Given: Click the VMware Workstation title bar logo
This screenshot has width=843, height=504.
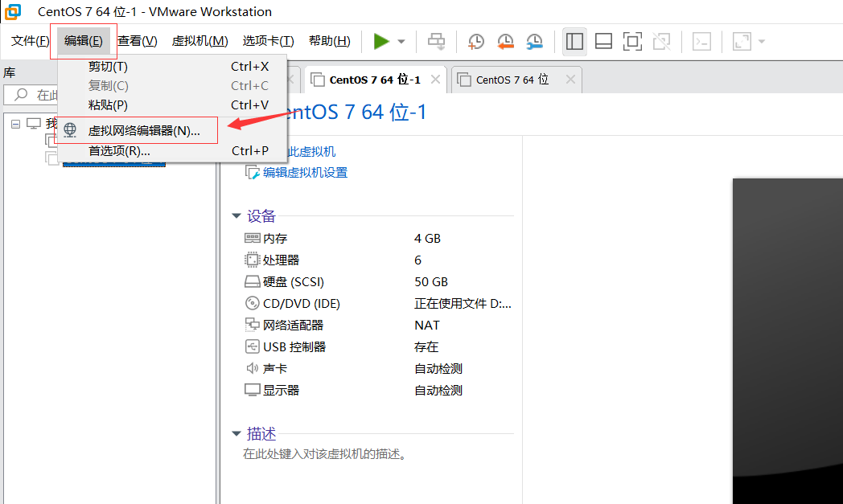Looking at the screenshot, I should click(13, 11).
